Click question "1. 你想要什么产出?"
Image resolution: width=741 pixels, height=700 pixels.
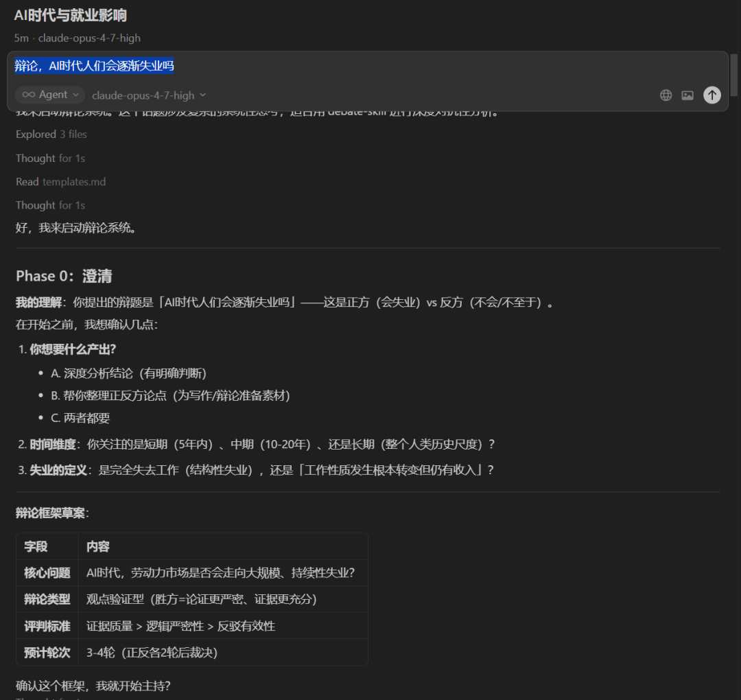pyautogui.click(x=67, y=349)
